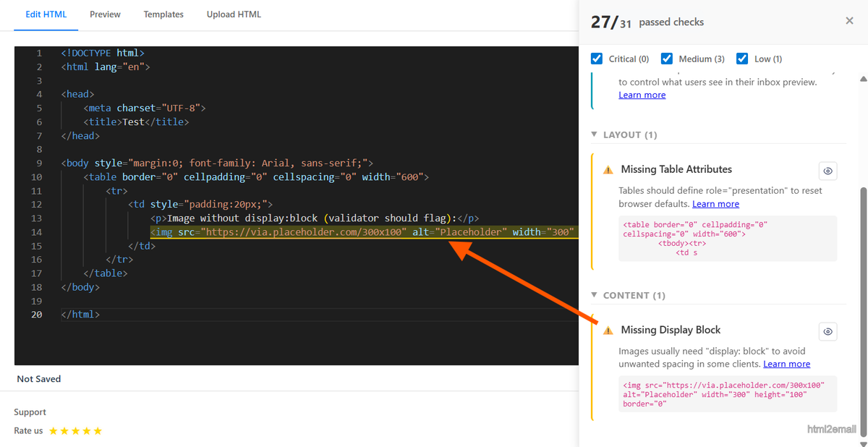The width and height of the screenshot is (868, 447).
Task: Open Learn more under Missing Display Block
Action: [x=786, y=364]
